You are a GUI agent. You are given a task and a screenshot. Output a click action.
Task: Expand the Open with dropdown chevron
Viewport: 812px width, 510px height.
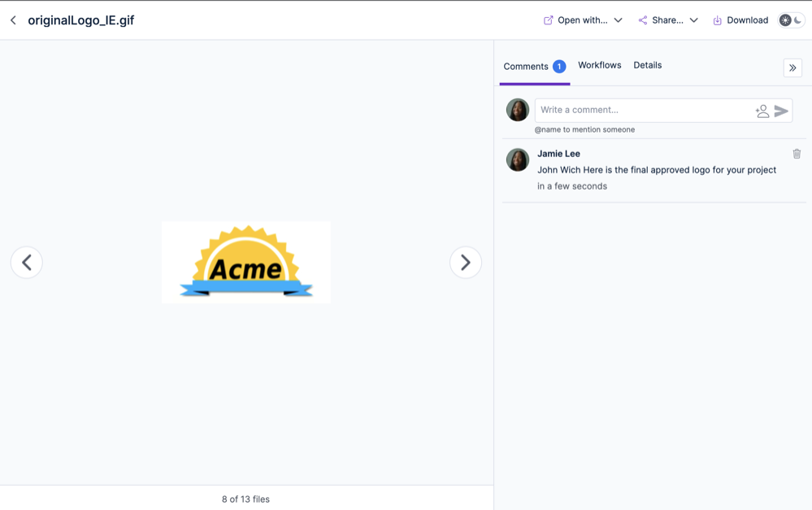[x=618, y=20]
